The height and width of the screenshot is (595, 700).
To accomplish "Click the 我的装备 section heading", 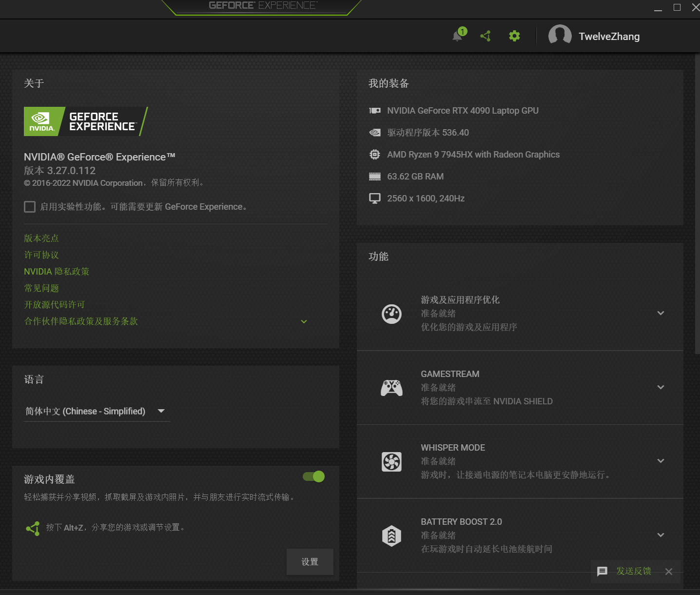I will pos(389,83).
